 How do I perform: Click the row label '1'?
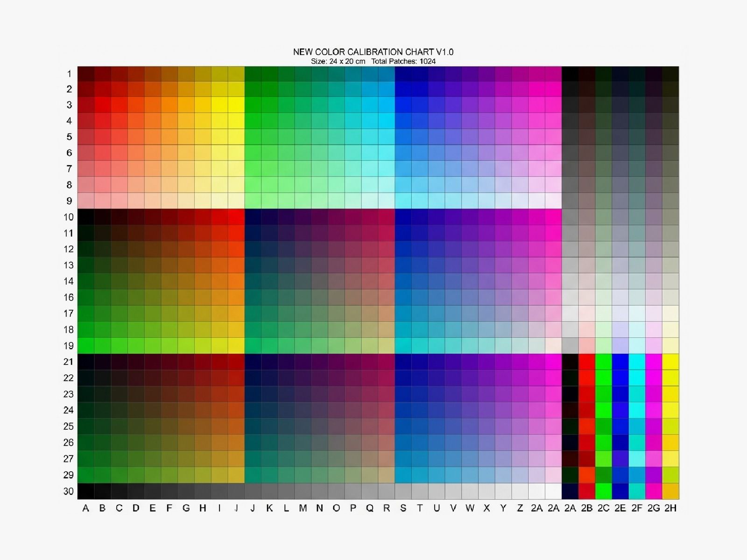(69, 73)
